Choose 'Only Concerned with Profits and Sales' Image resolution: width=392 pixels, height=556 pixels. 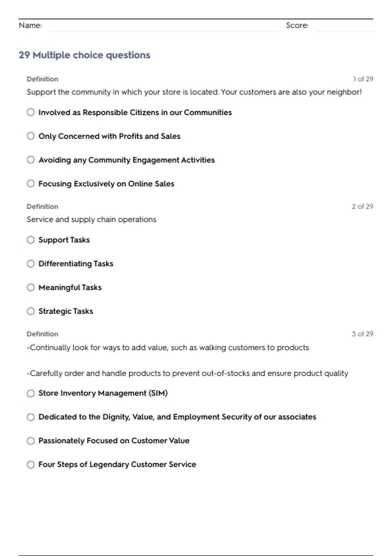click(x=31, y=136)
